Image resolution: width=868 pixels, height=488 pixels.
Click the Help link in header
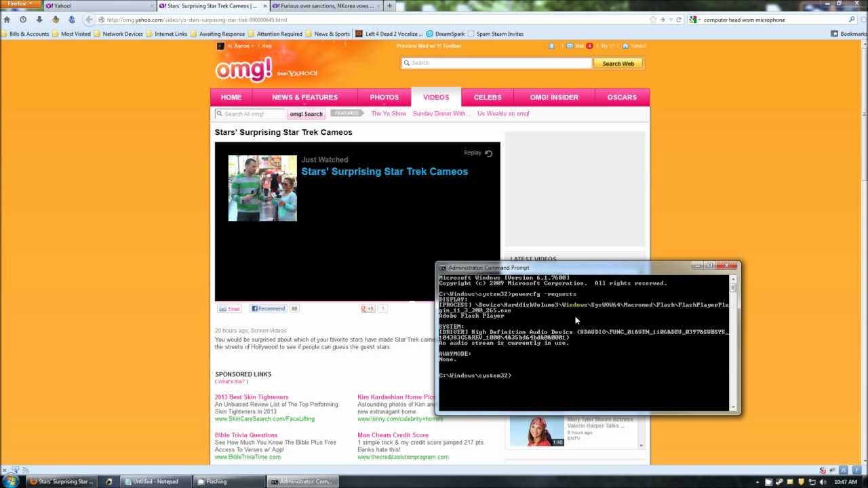point(267,46)
